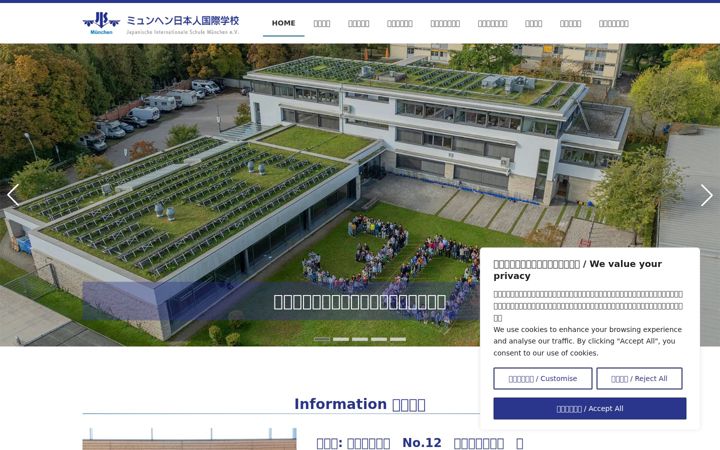Click the Accept All cookie button

click(590, 409)
